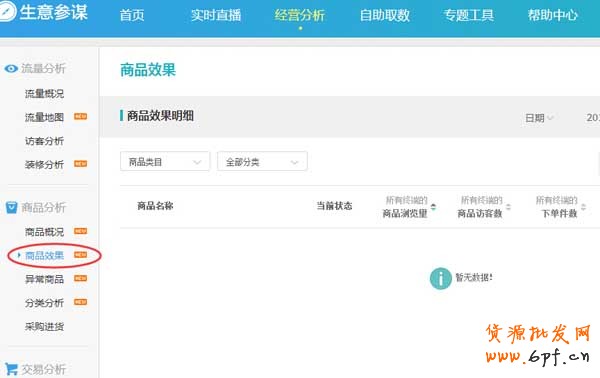The width and height of the screenshot is (600, 378).
Task: Open 异常商品 in the sidebar
Action: click(x=44, y=279)
